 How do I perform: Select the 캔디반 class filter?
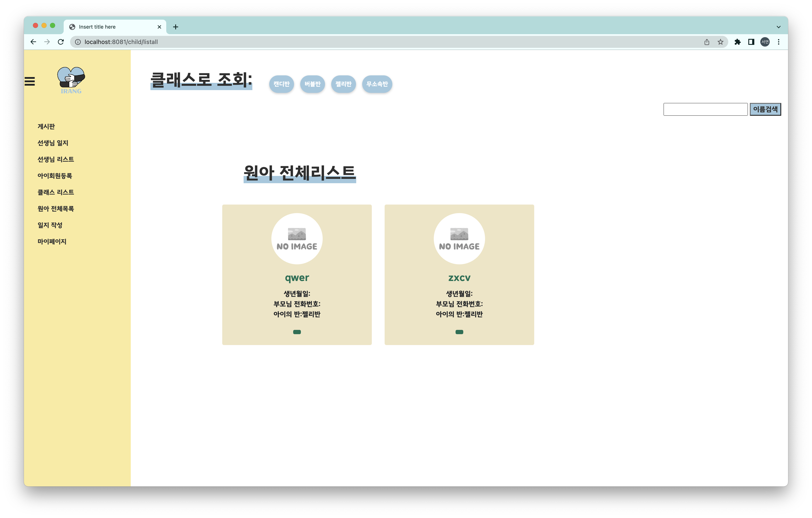282,84
